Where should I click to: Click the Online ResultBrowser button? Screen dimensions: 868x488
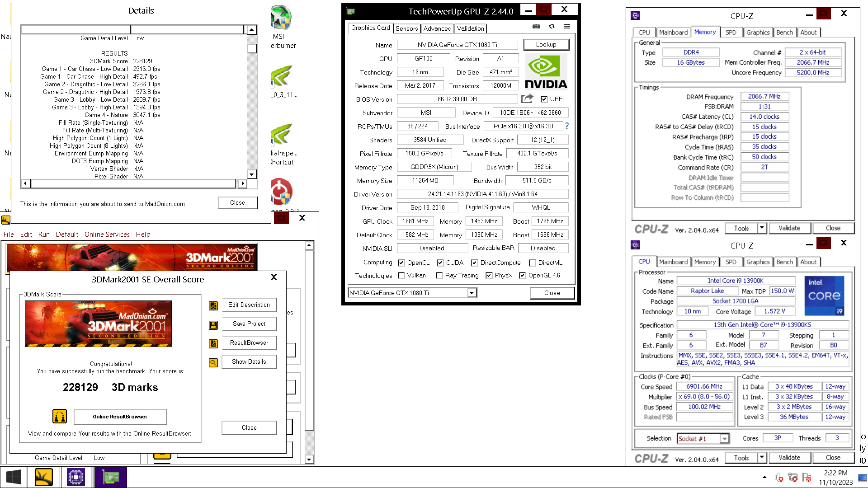[120, 417]
